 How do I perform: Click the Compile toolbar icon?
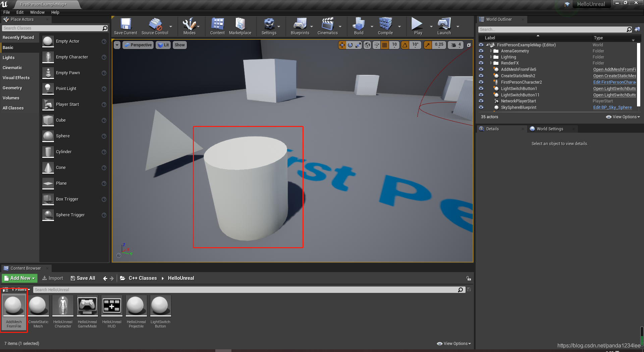point(385,26)
